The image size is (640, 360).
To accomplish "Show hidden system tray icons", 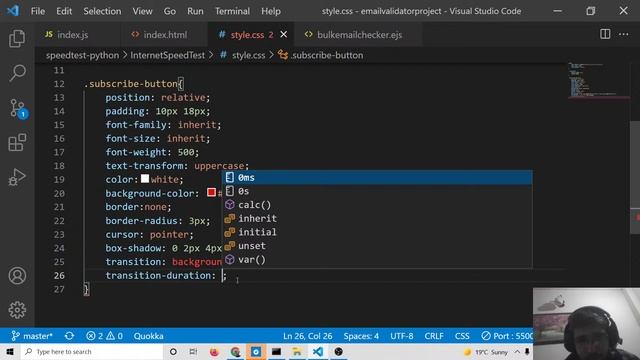I will [517, 351].
